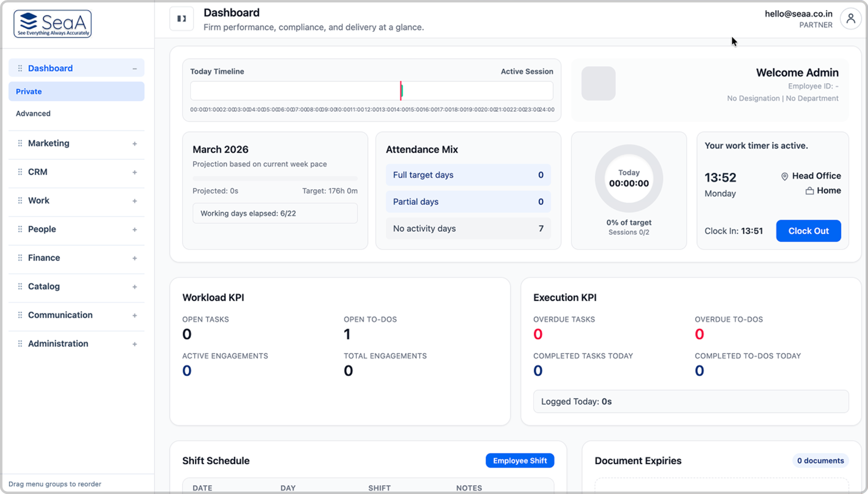This screenshot has height=494, width=868.
Task: Click the Today progress ring
Action: (x=628, y=178)
